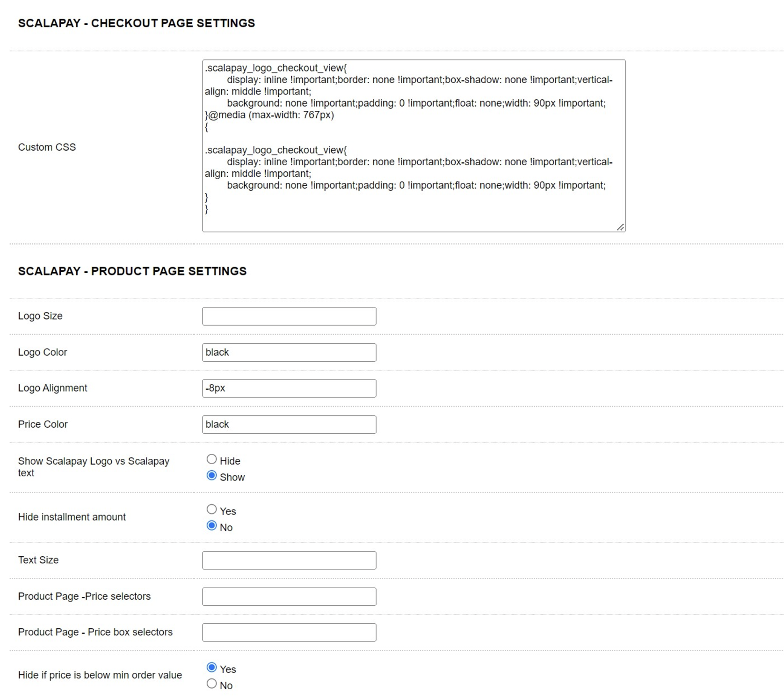Choose No for Hide installment amount
This screenshot has width=784, height=698.
(x=211, y=526)
